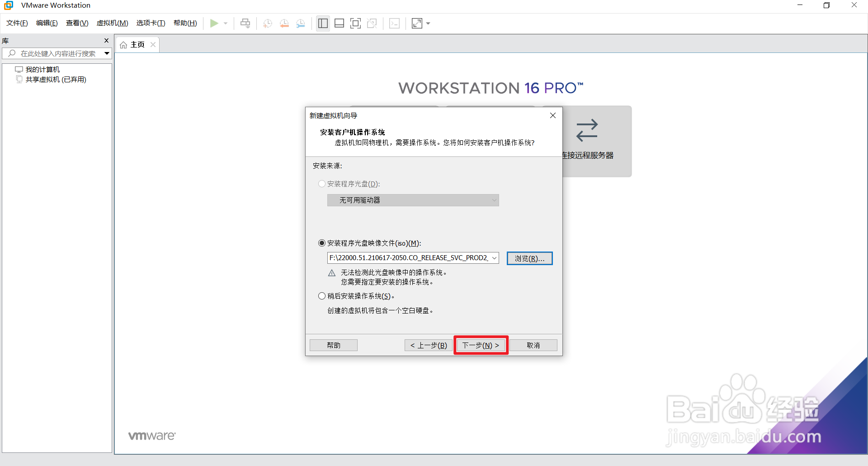Click the ISO file path field
Image resolution: width=868 pixels, height=466 pixels.
(409, 258)
